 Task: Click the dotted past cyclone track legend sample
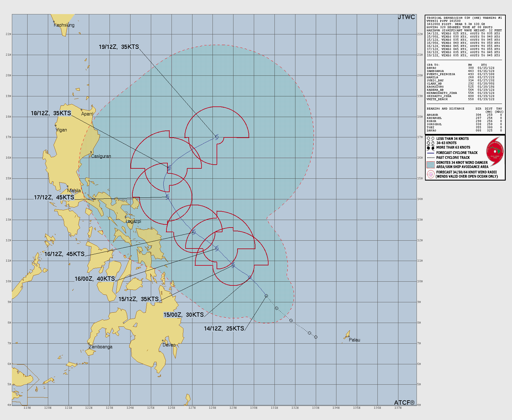tap(431, 158)
